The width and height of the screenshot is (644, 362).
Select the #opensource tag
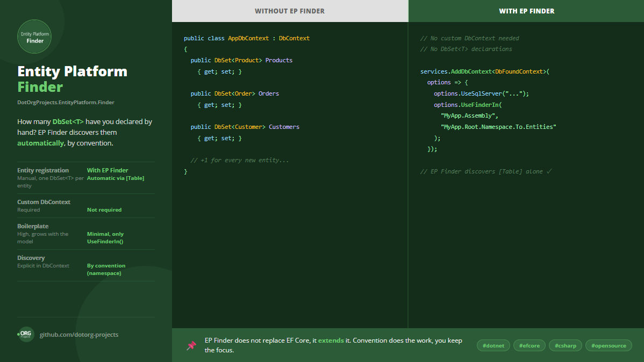point(609,345)
